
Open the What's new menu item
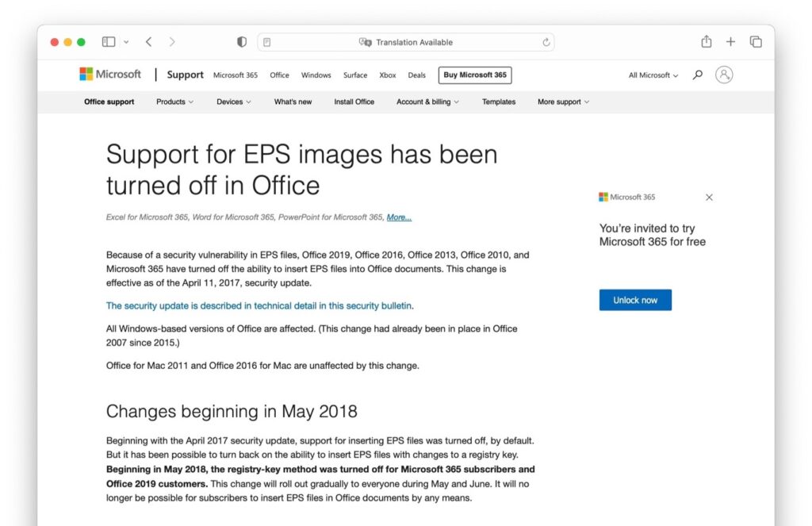coord(293,102)
